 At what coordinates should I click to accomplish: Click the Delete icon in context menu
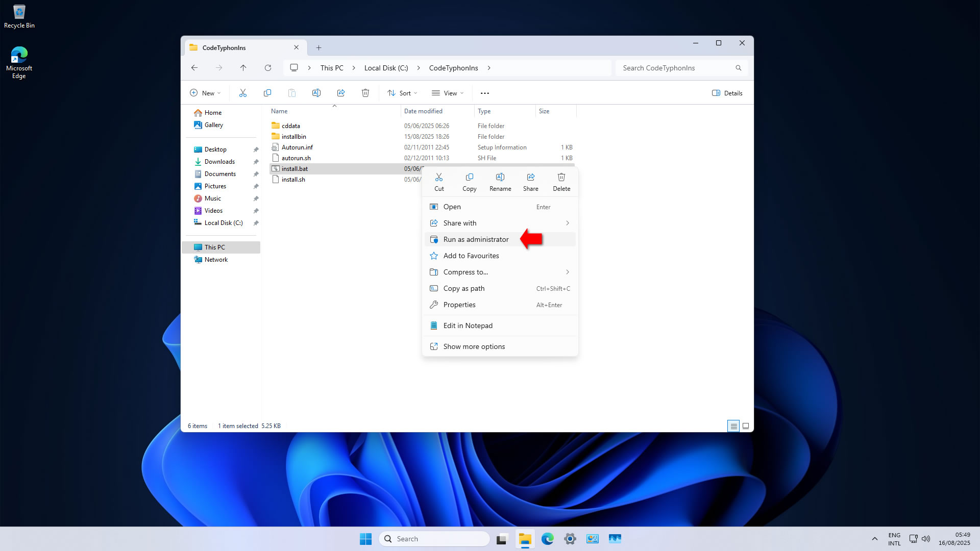click(561, 182)
